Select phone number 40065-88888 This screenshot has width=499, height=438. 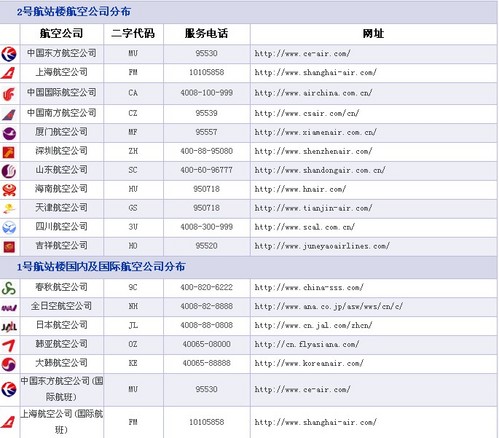[x=207, y=363]
